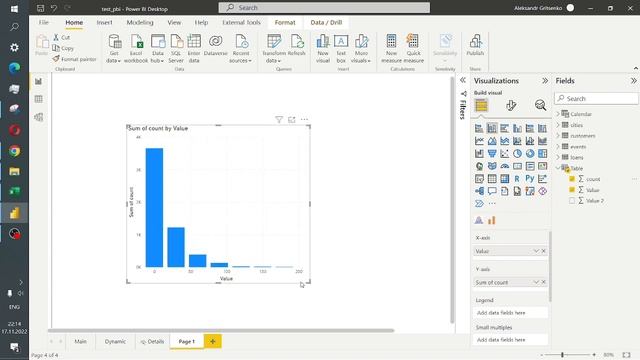Pick the Gauge visual
Viewport: 640px width, 360px height.
coord(504,167)
